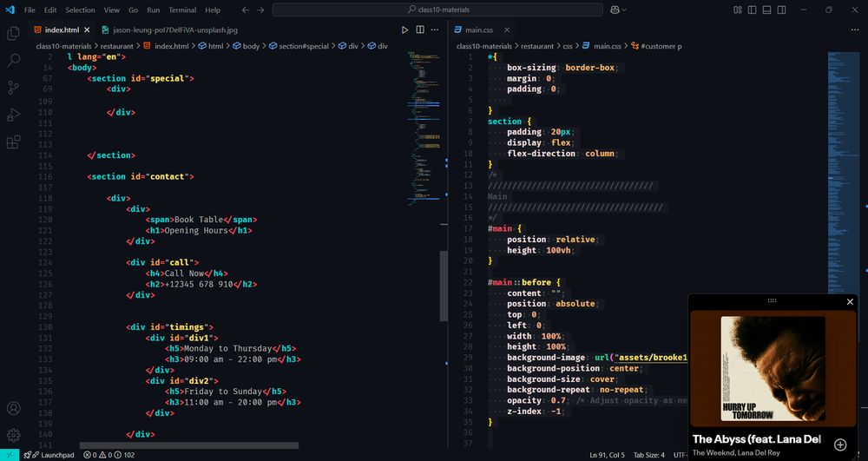Open the Accounts menu in the activity bar
This screenshot has height=461, width=868.
click(13, 408)
